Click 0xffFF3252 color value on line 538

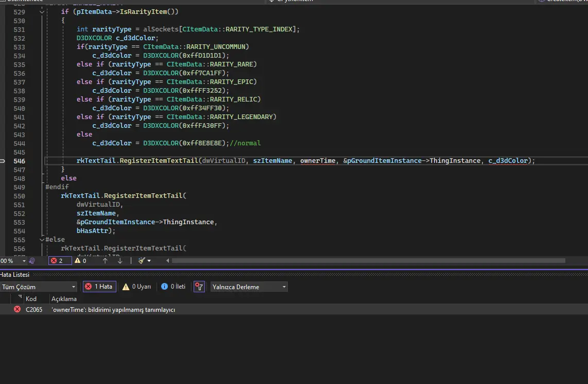click(202, 91)
